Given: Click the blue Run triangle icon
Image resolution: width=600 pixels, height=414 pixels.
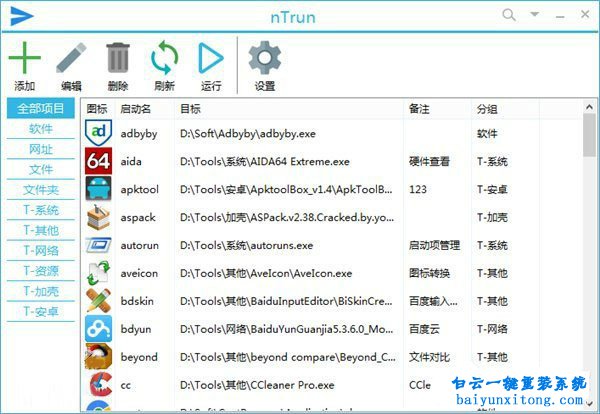Looking at the screenshot, I should [211, 58].
